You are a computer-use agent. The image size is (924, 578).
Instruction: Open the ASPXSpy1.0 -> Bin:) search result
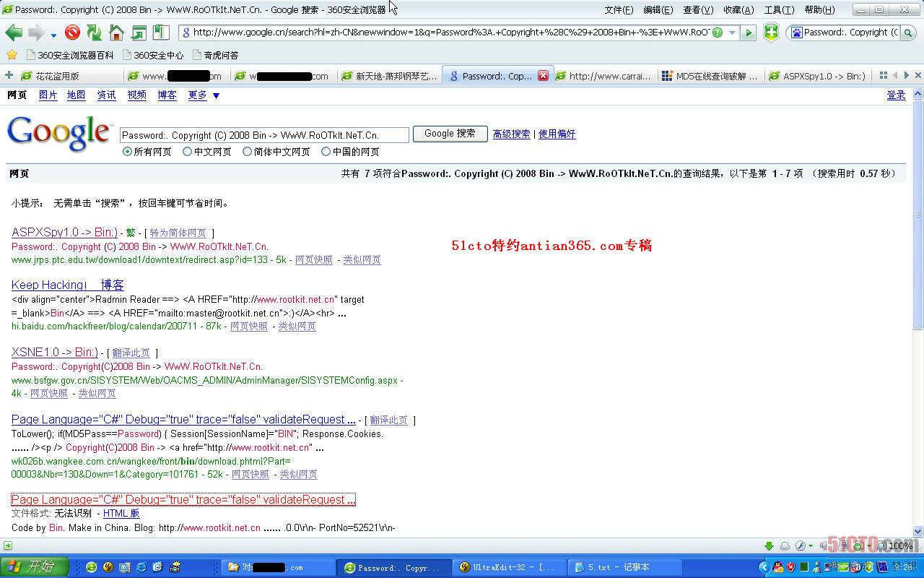pos(64,232)
